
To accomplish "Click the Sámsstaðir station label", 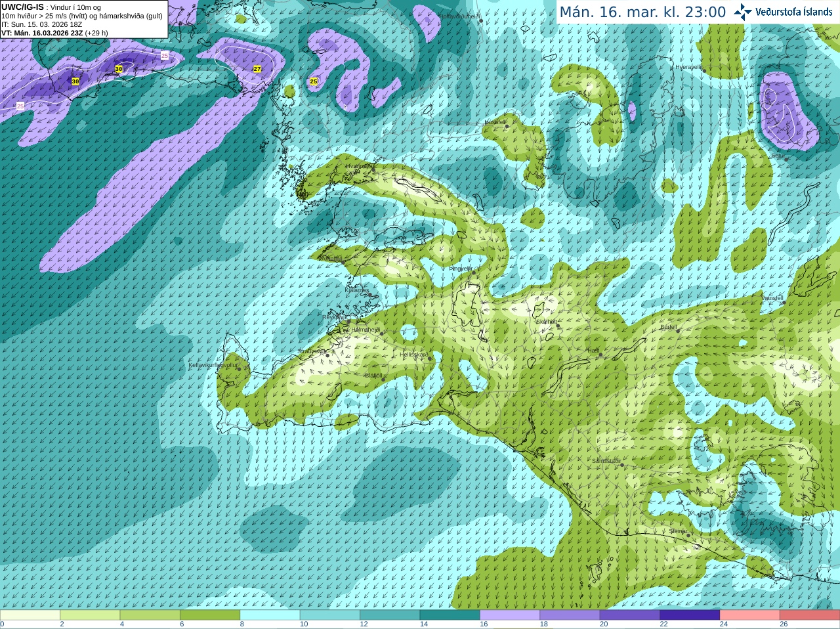I will coord(605,461).
